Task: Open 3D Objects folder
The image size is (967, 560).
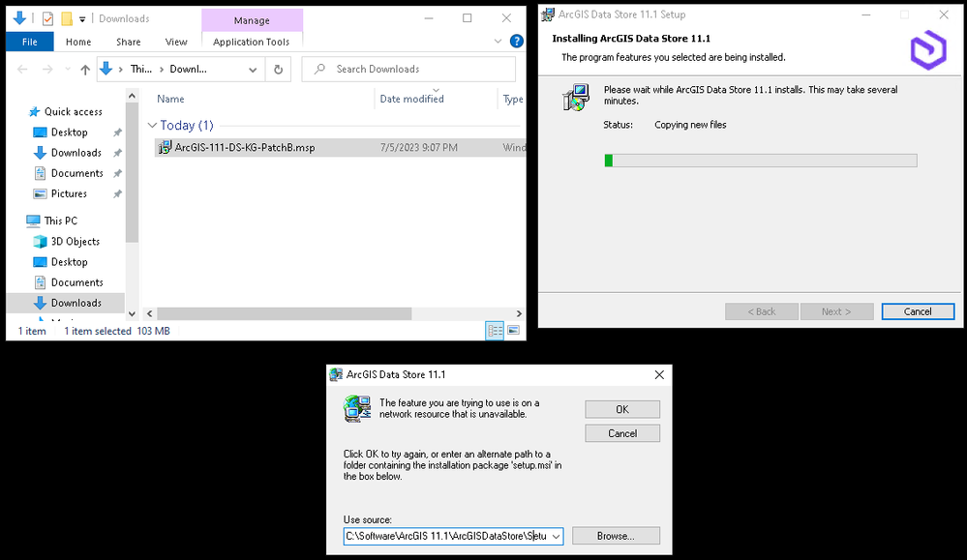Action: click(76, 242)
